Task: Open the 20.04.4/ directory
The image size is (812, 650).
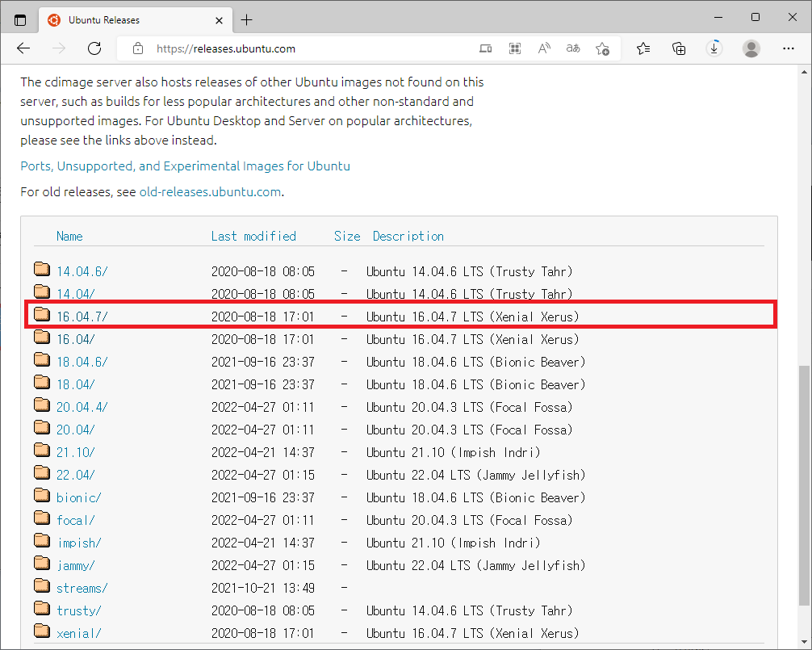Action: (82, 408)
